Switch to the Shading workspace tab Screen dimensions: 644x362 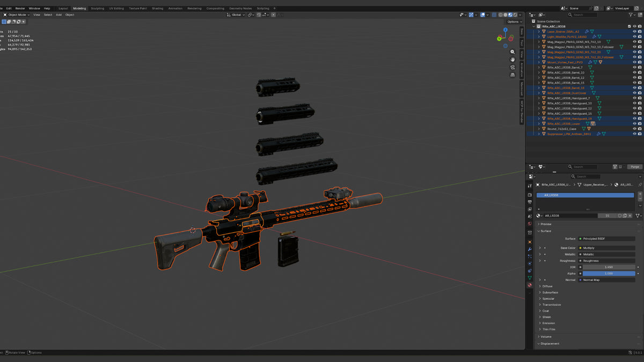[x=157, y=8]
